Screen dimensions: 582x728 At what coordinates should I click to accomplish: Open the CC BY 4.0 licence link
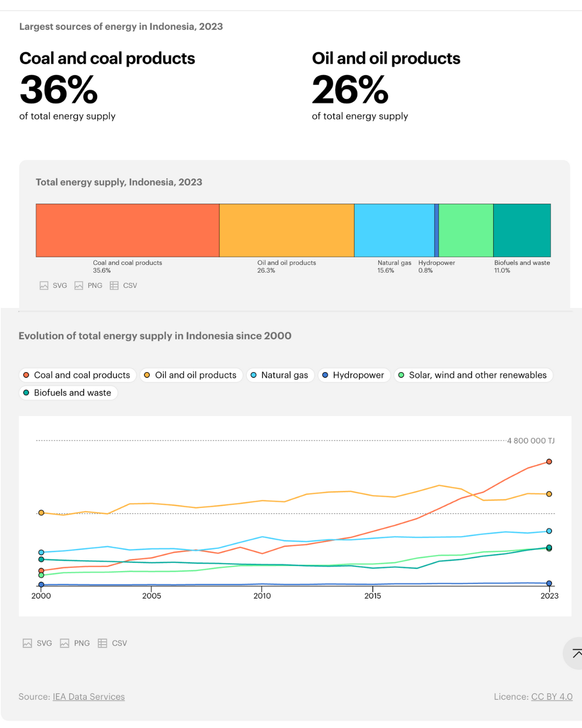tap(552, 697)
